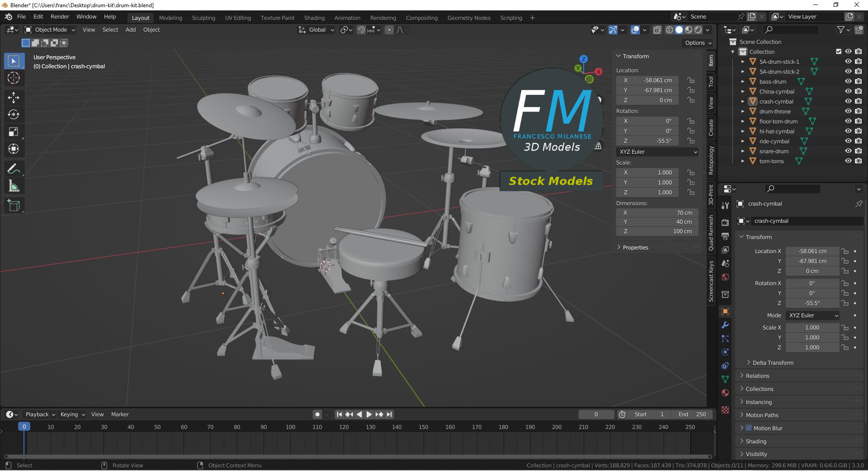Expand Instancing panel
868x471 pixels.
(758, 402)
